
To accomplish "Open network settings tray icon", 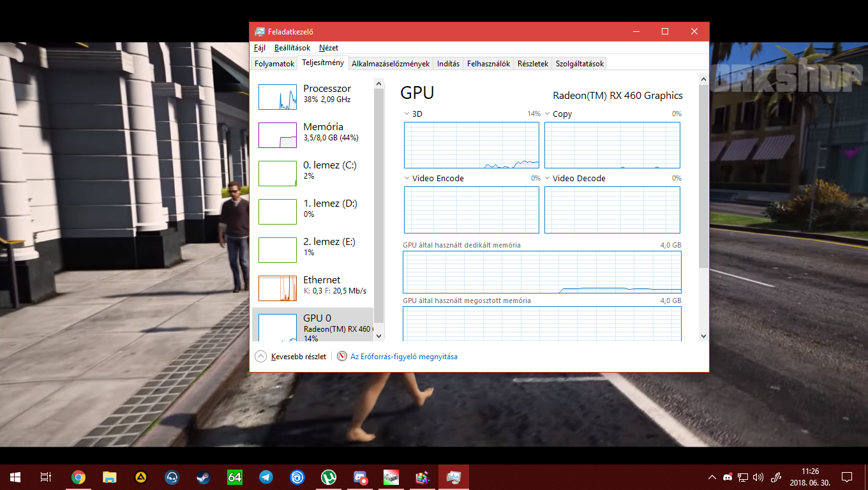I will (743, 477).
